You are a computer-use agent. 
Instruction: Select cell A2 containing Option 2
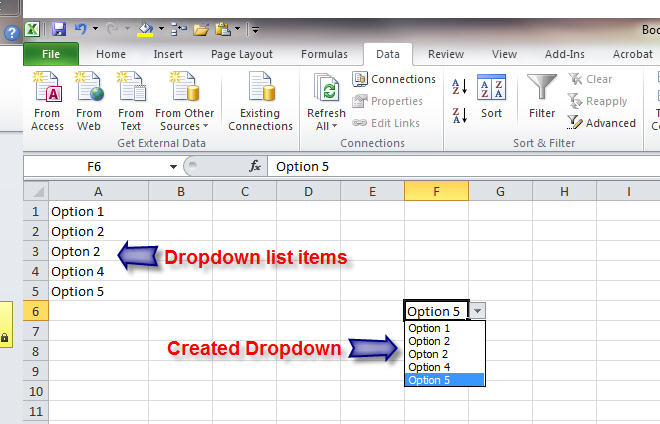98,232
